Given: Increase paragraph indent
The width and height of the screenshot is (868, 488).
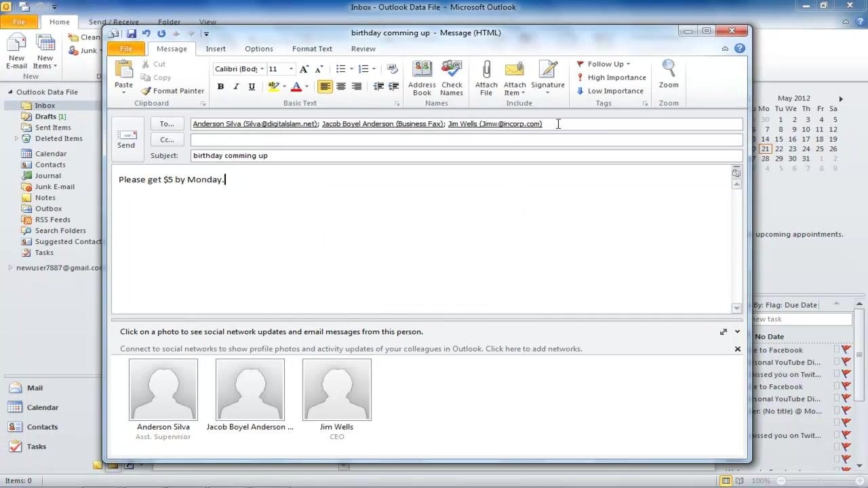Looking at the screenshot, I should [393, 87].
